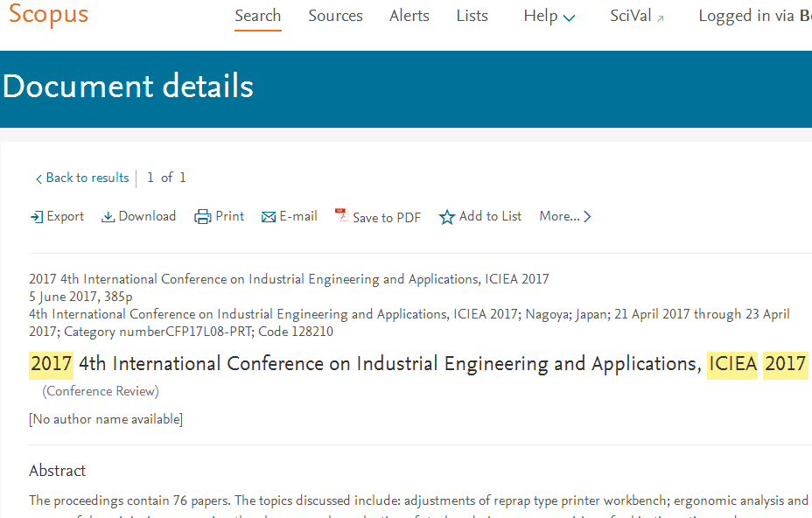Click the Add to List star icon

coord(447,217)
